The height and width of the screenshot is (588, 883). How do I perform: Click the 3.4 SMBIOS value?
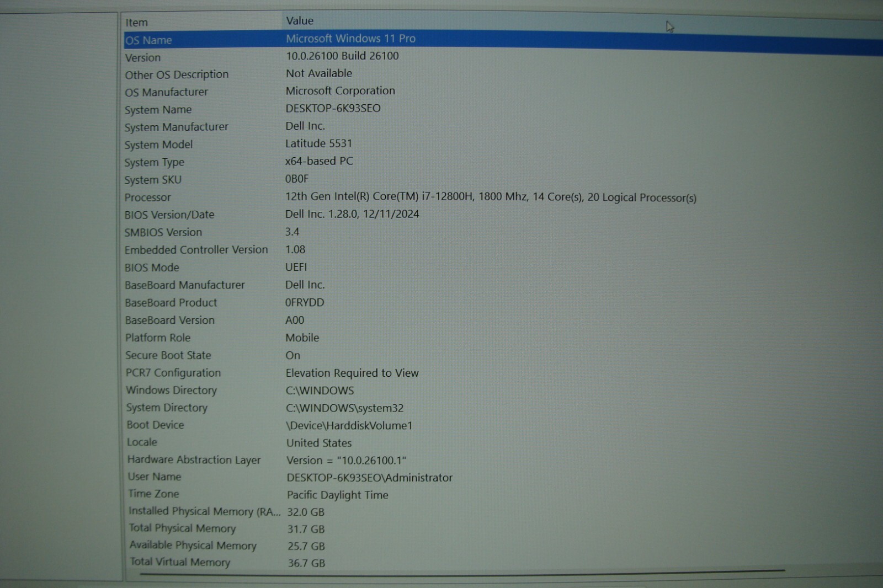click(292, 232)
